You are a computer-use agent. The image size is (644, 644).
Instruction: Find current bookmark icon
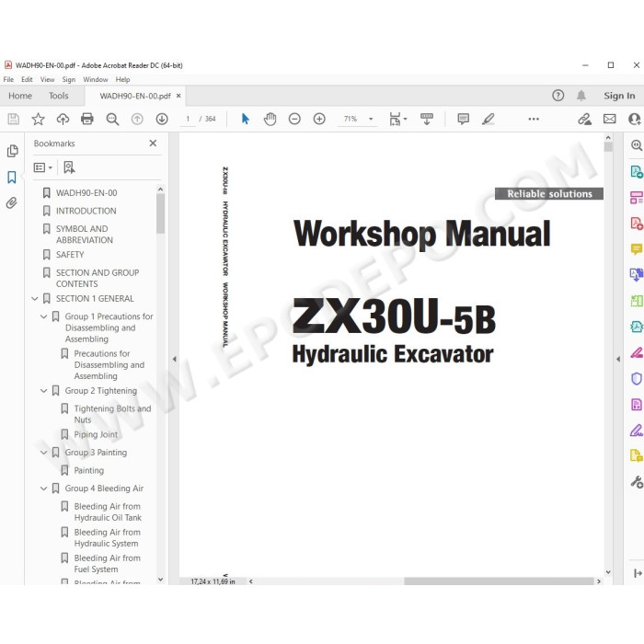(x=69, y=167)
